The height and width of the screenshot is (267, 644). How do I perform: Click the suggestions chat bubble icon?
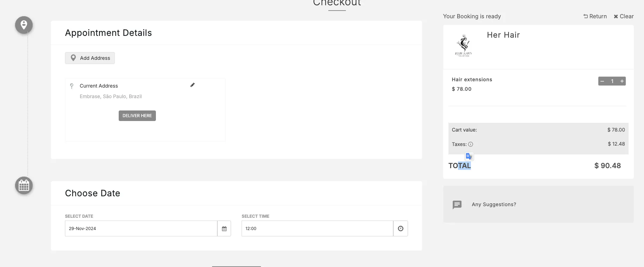click(457, 204)
